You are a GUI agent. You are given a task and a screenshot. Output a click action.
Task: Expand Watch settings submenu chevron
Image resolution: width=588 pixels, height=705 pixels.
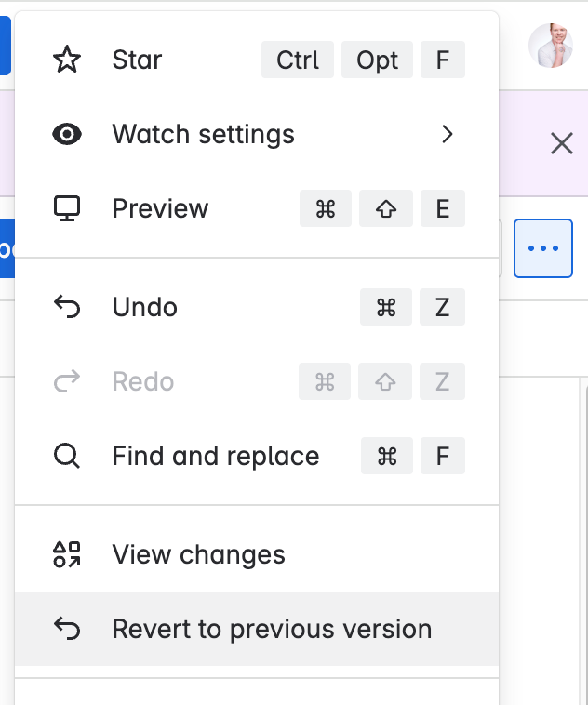tap(447, 134)
